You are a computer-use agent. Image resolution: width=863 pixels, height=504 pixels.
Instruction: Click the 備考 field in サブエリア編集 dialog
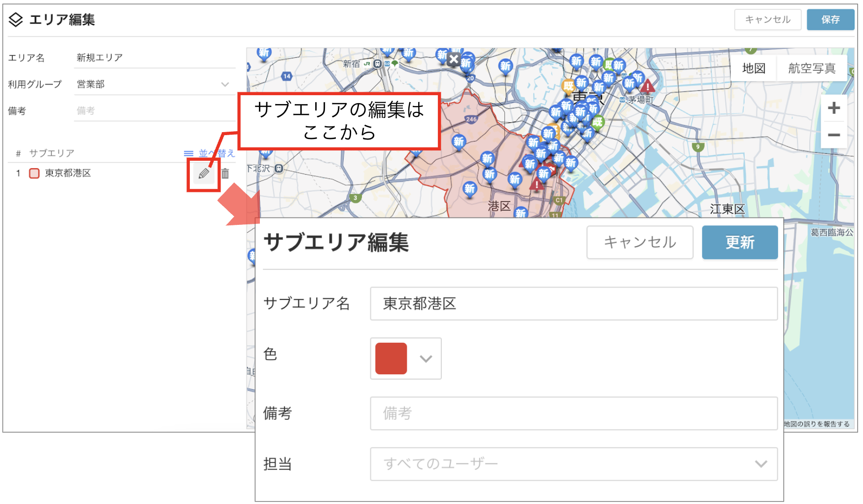coord(574,413)
